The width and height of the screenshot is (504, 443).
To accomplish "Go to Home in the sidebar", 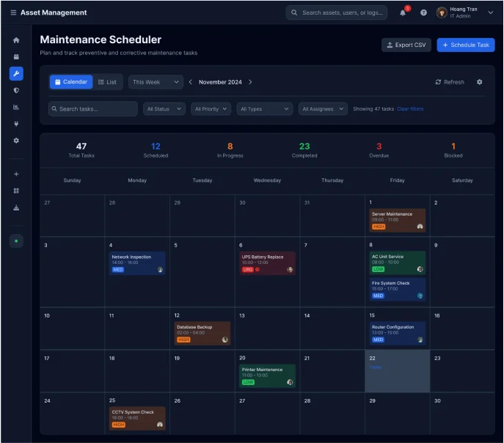I will point(16,40).
